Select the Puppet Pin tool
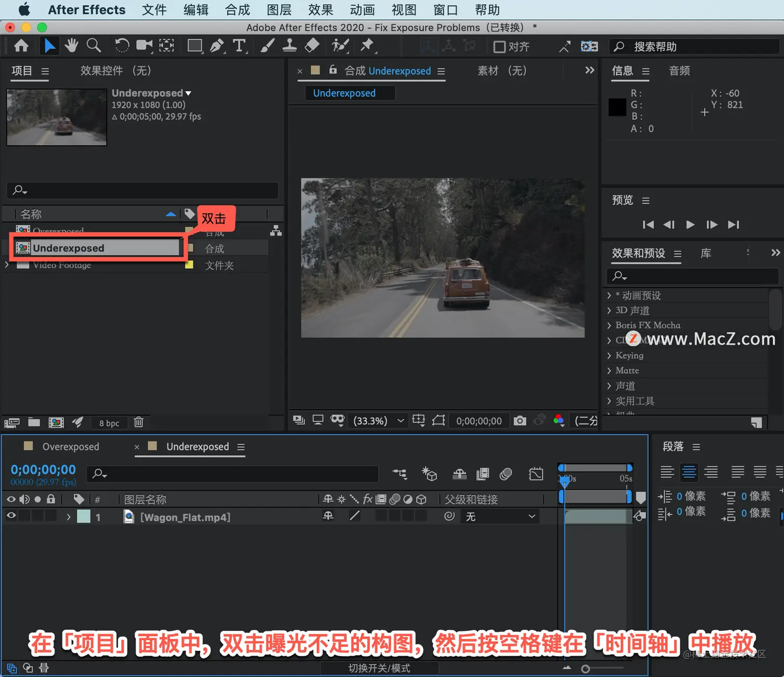The image size is (784, 677). 367,46
